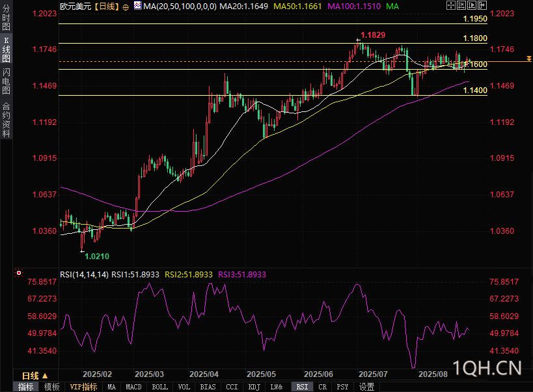
Task: Open the RSI(14,14,14) parameter label
Action: tap(84, 275)
